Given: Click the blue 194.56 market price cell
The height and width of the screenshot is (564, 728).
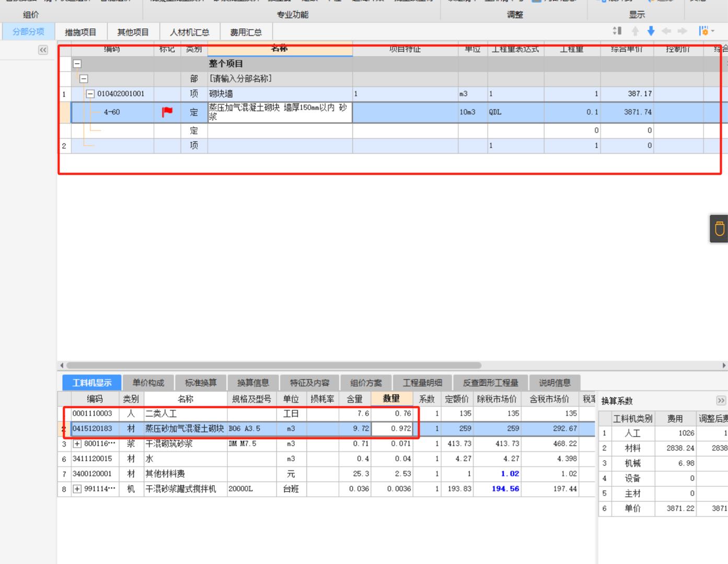Looking at the screenshot, I should [x=496, y=489].
